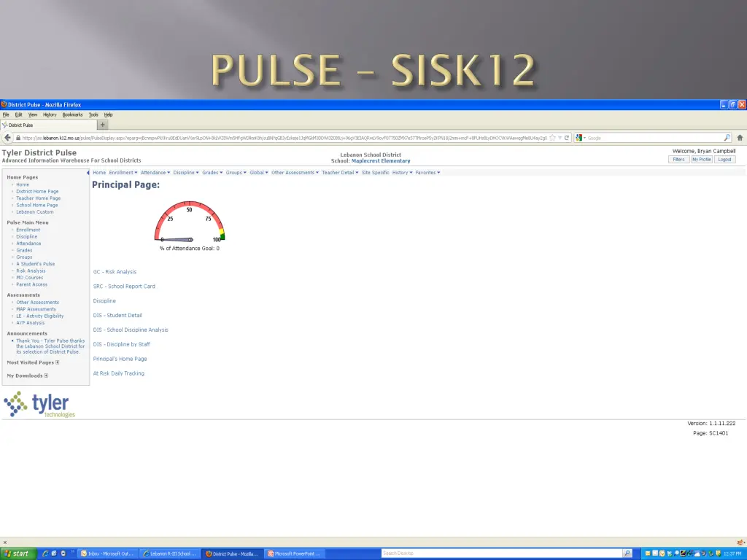
Task: Open District Home Page in sidebar
Action: click(x=37, y=192)
